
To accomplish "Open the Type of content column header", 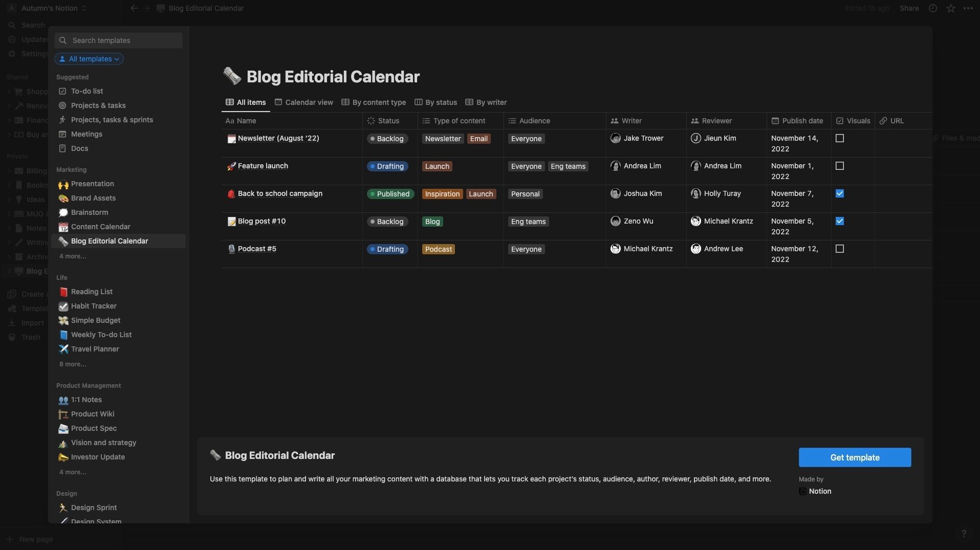I will click(461, 121).
